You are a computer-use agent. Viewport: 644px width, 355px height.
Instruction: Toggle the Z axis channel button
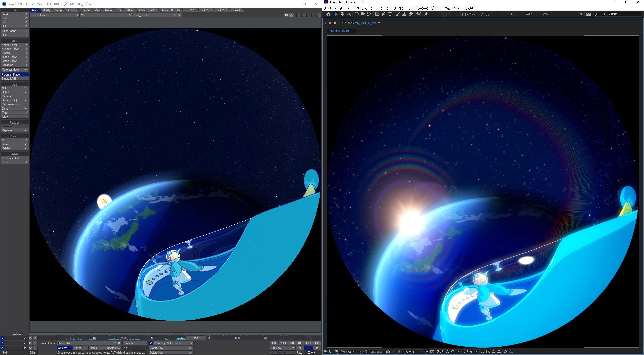pos(3,348)
